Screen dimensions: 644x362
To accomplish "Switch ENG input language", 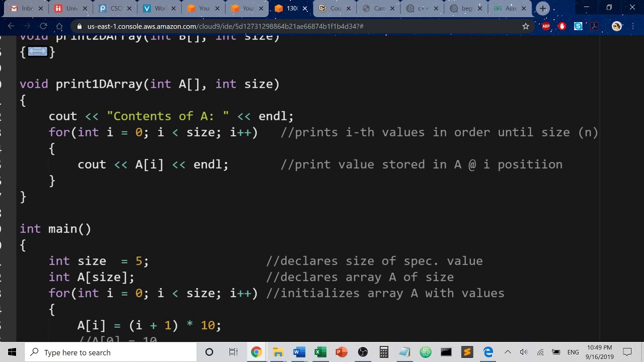I will pyautogui.click(x=573, y=352).
